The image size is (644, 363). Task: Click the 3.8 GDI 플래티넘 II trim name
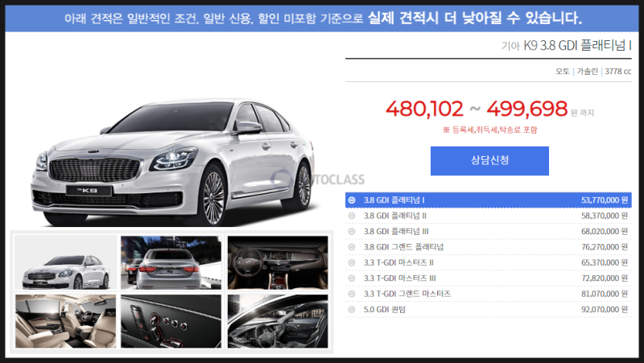tap(395, 216)
